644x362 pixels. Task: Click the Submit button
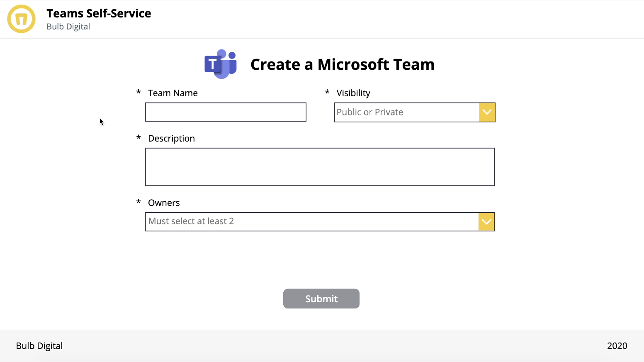click(321, 298)
